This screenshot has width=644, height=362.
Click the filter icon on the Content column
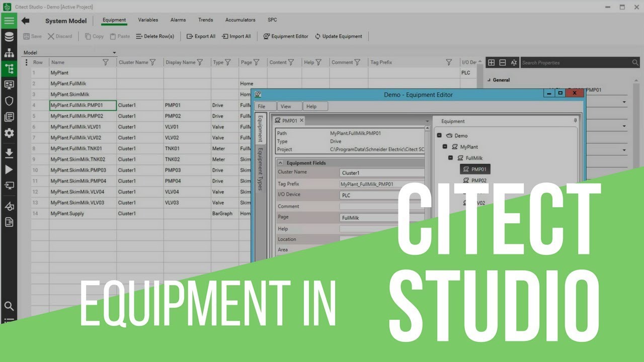[291, 62]
